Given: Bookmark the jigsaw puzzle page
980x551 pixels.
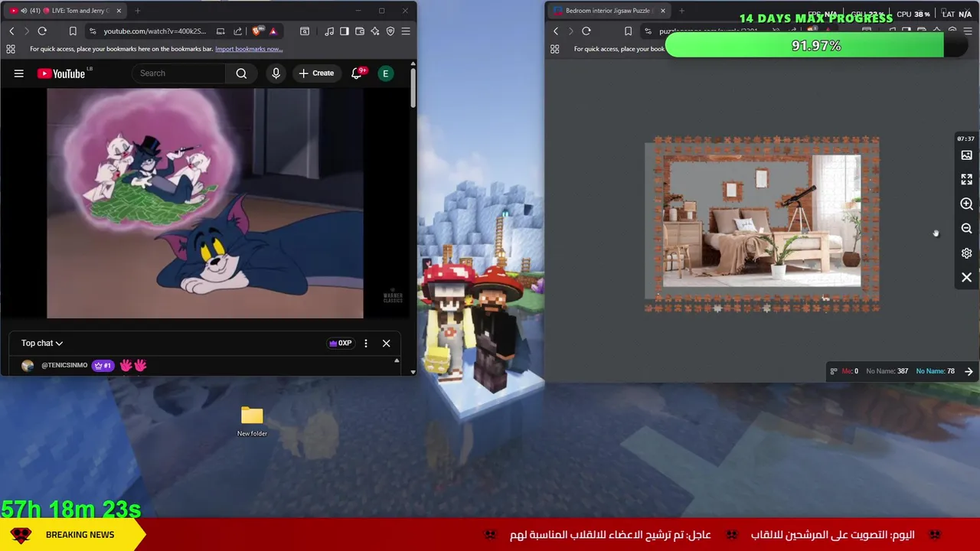Looking at the screenshot, I should coord(629,31).
